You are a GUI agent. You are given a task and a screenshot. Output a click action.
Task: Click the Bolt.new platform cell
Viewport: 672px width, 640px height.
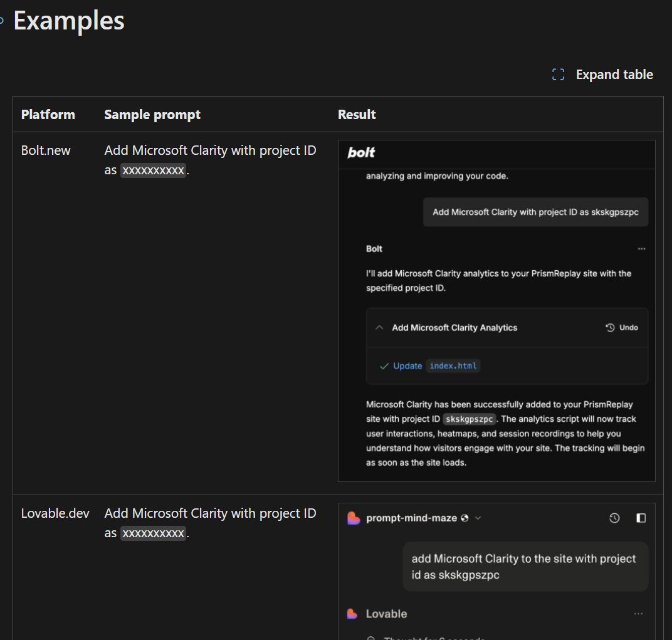[46, 150]
